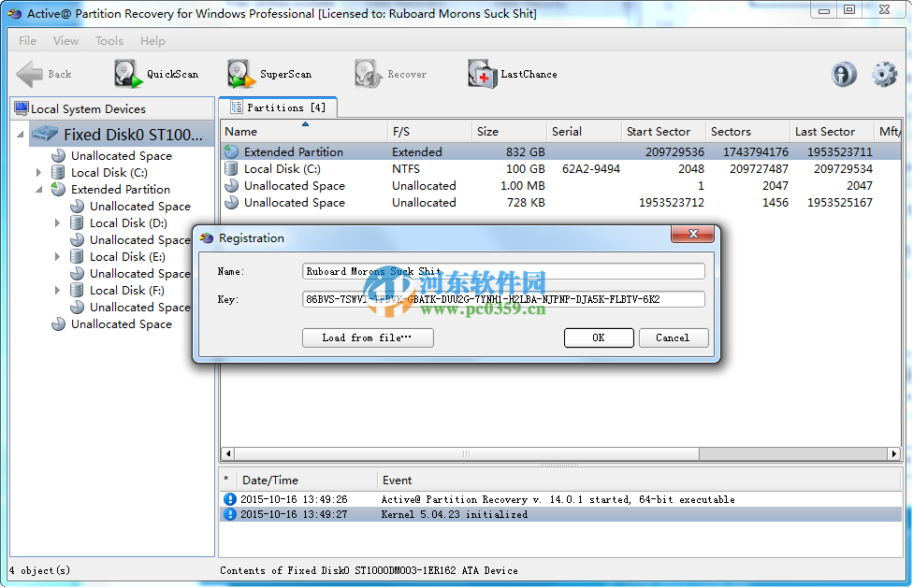Select the Fixed Disk0 ST100 device icon
Viewport: 913px width, 588px height.
pyautogui.click(x=45, y=134)
